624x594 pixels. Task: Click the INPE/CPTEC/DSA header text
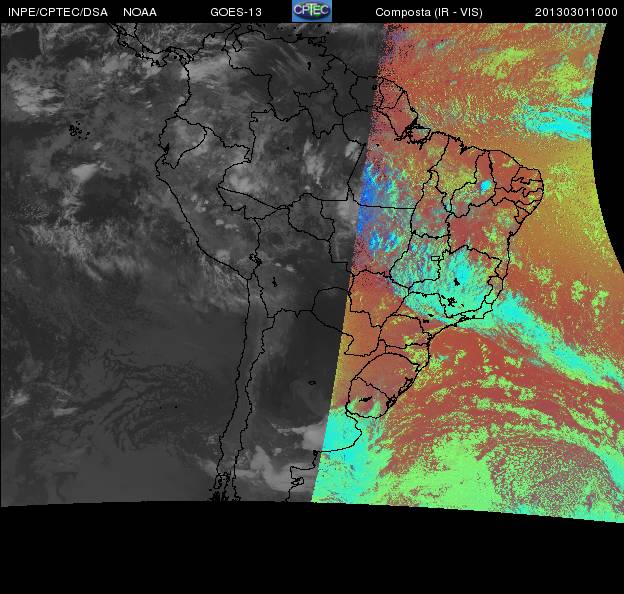click(x=58, y=12)
